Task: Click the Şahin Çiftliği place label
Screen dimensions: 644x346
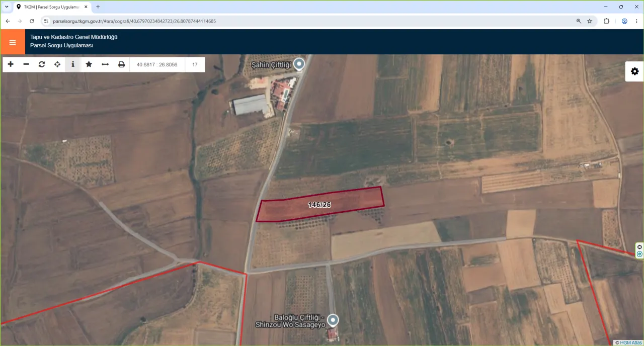Action: [x=272, y=65]
